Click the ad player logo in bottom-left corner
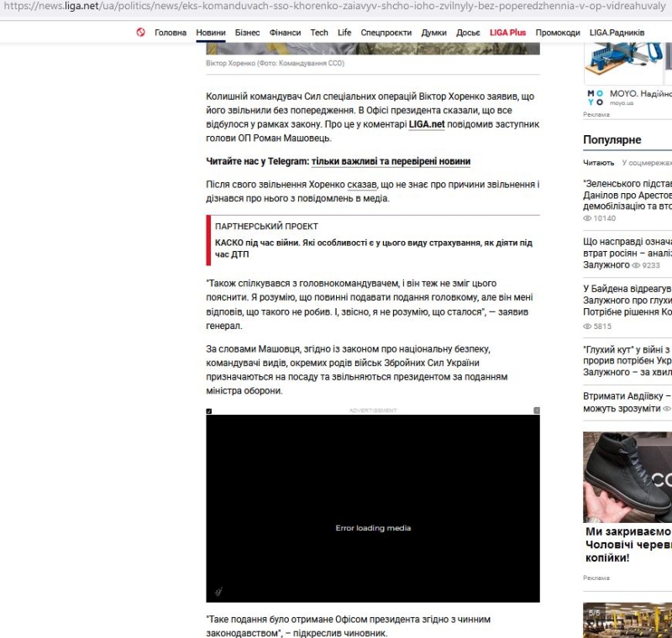 click(x=218, y=592)
